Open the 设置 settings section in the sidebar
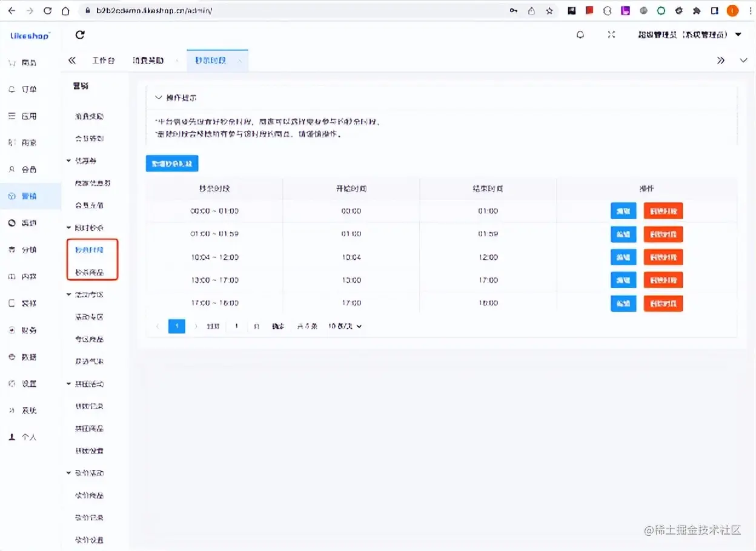The width and height of the screenshot is (756, 551). pyautogui.click(x=23, y=383)
